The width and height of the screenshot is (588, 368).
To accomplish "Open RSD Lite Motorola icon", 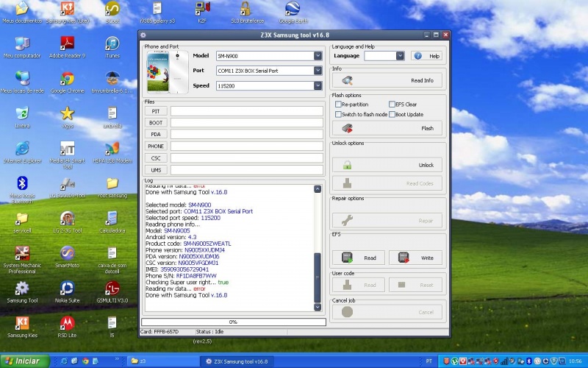I will pos(68,327).
